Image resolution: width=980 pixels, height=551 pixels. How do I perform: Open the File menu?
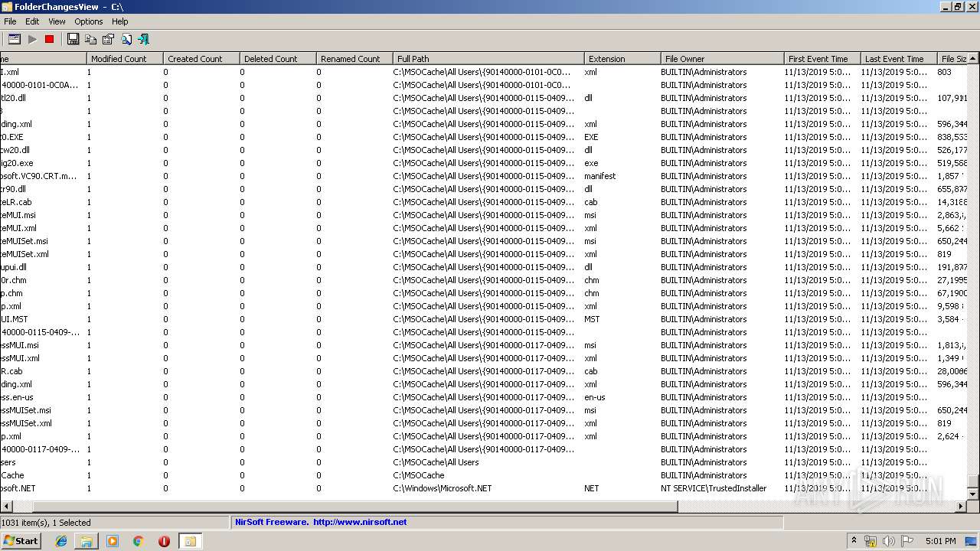coord(10,21)
